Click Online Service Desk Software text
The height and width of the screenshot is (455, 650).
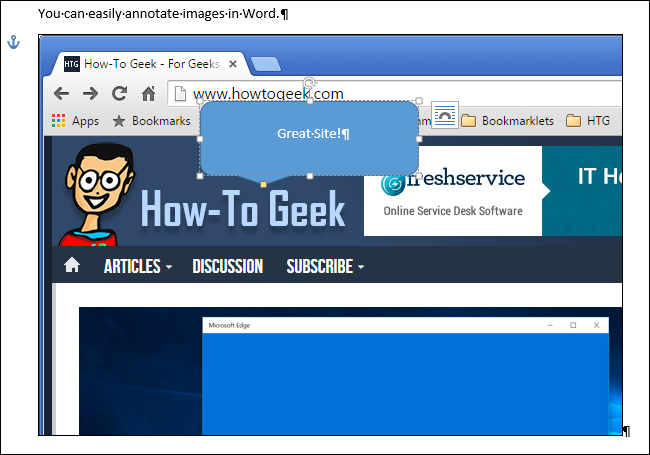[x=453, y=211]
